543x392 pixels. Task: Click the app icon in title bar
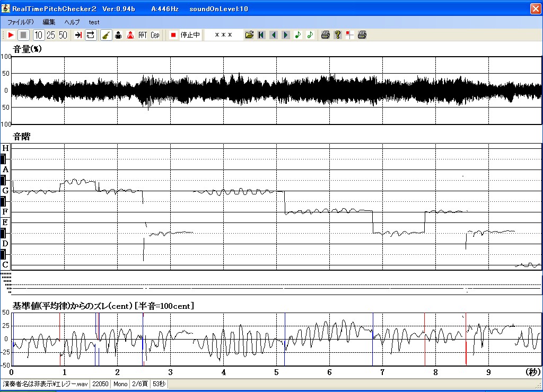pyautogui.click(x=5, y=8)
